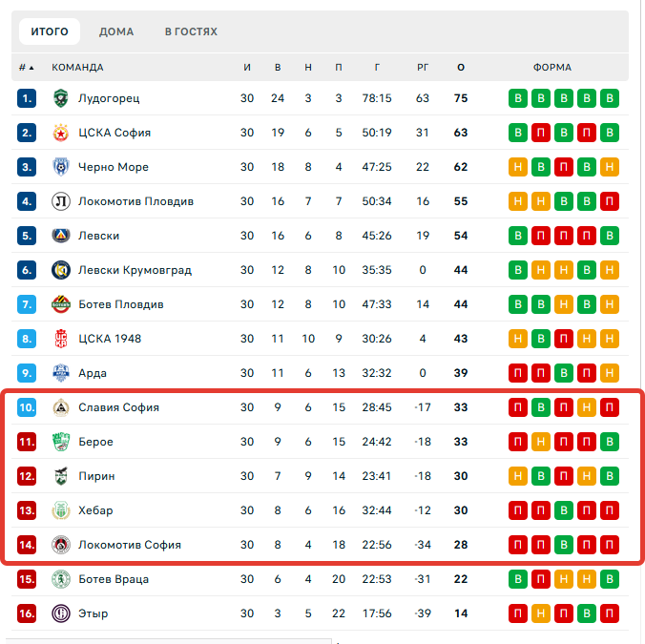645x644 pixels.
Task: Sort by the РГ goal difference header
Action: point(423,68)
